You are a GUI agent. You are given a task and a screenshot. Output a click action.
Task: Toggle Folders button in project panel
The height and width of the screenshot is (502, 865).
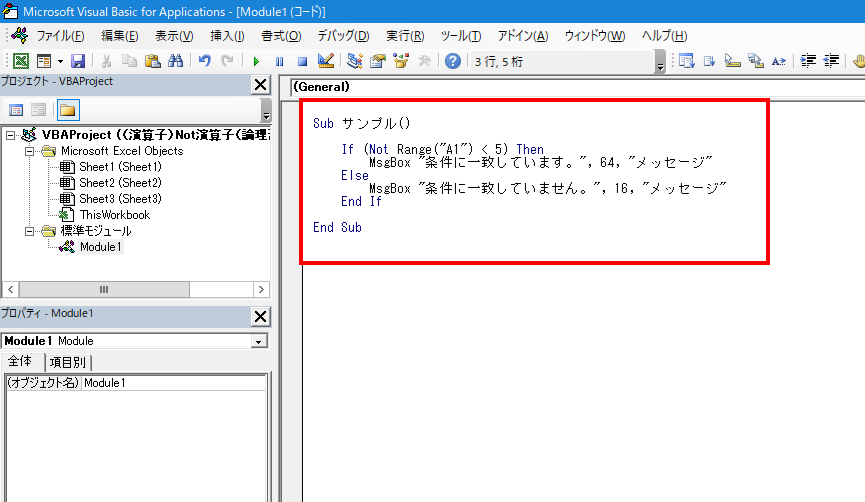68,110
